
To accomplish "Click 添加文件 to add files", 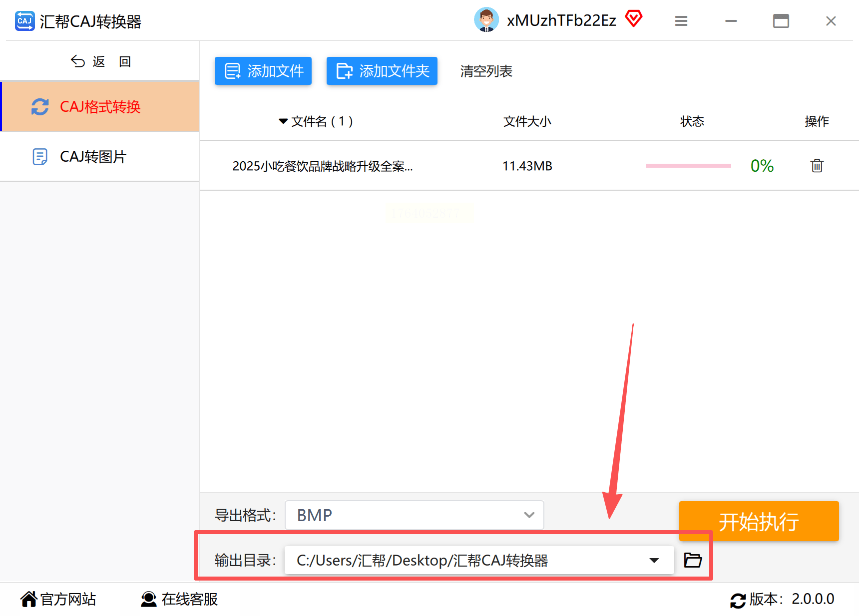I will [x=263, y=71].
